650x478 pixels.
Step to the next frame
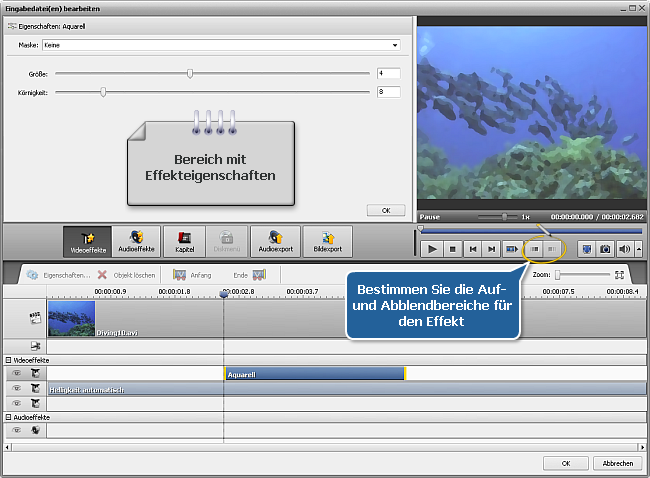(x=491, y=248)
